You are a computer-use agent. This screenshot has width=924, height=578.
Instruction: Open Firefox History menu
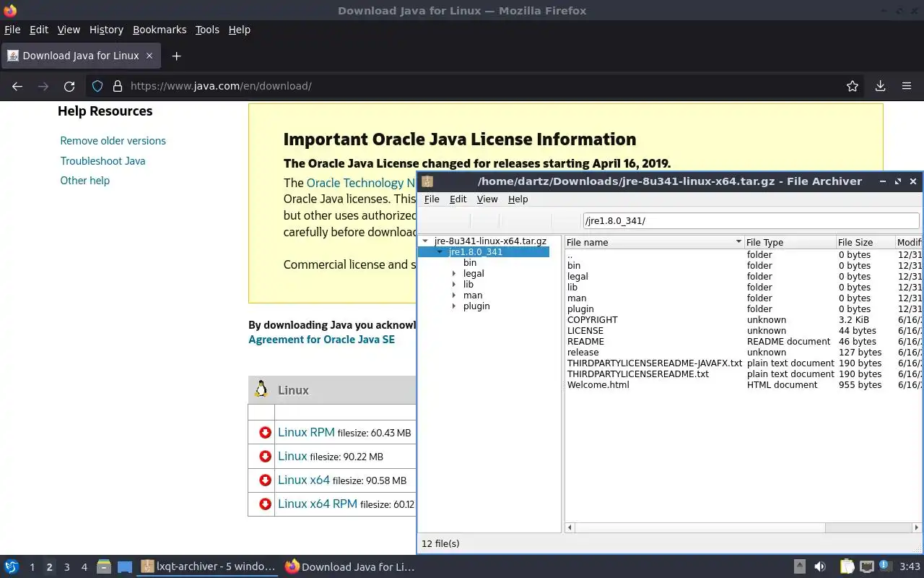106,30
